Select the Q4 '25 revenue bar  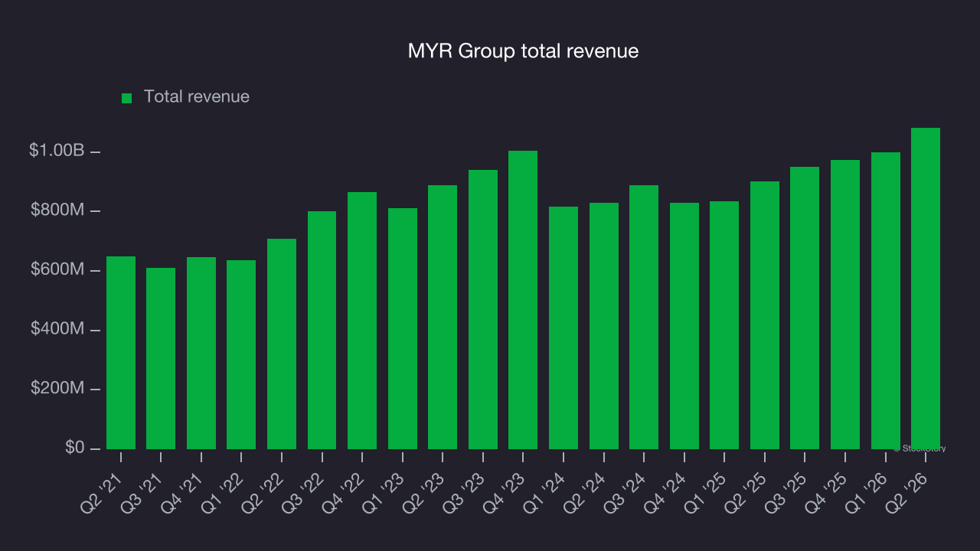click(x=845, y=305)
